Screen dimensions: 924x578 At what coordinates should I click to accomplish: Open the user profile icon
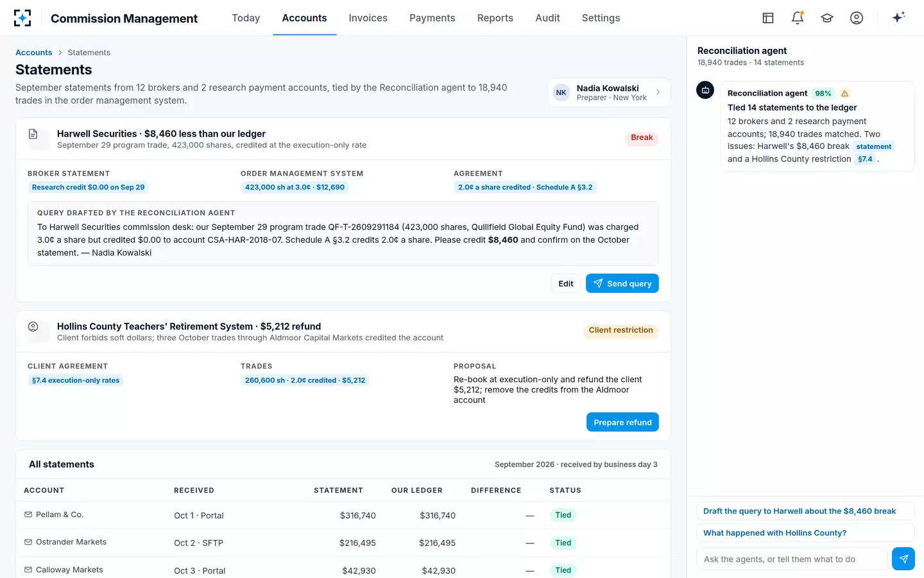coord(857,18)
